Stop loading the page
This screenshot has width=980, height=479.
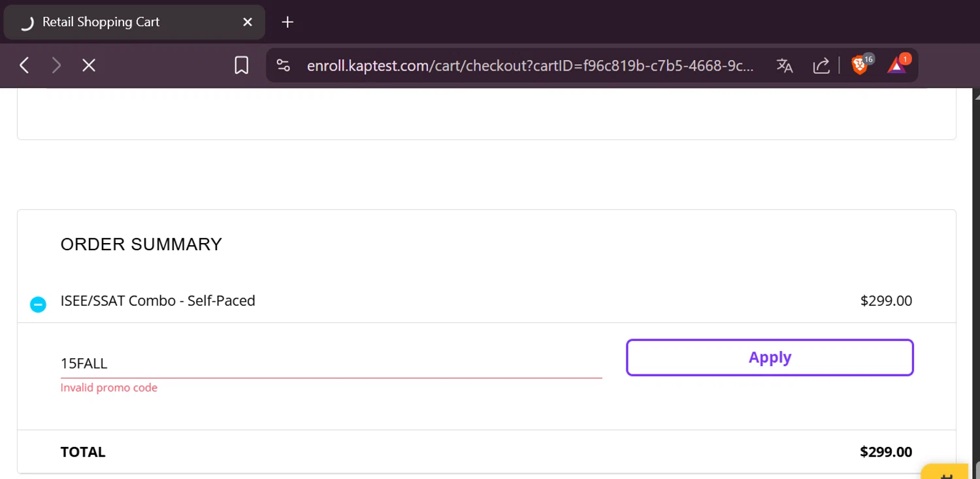tap(89, 65)
